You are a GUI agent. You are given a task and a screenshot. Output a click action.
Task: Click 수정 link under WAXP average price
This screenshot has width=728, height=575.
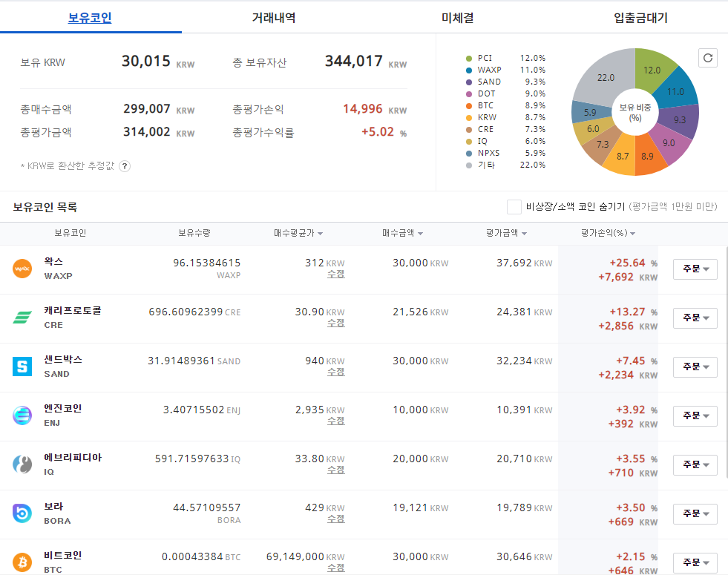335,275
